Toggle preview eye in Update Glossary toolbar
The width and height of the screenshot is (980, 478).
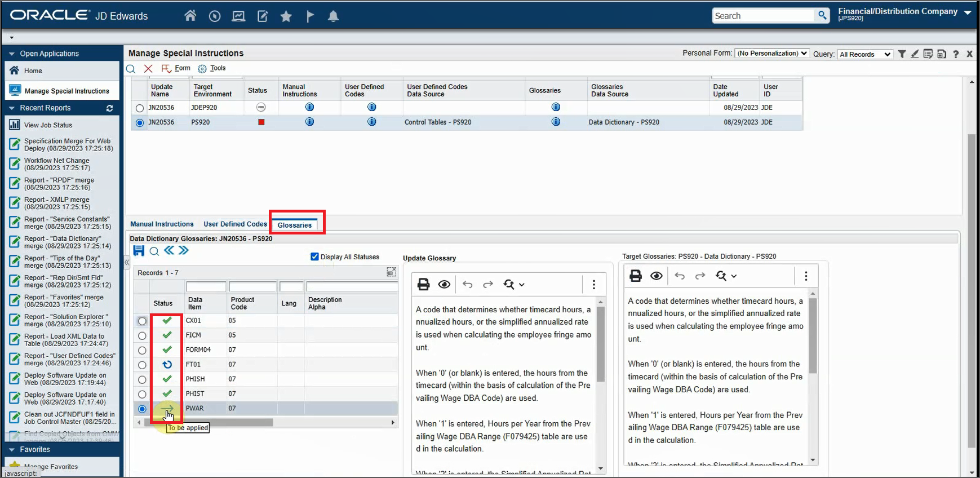tap(444, 285)
